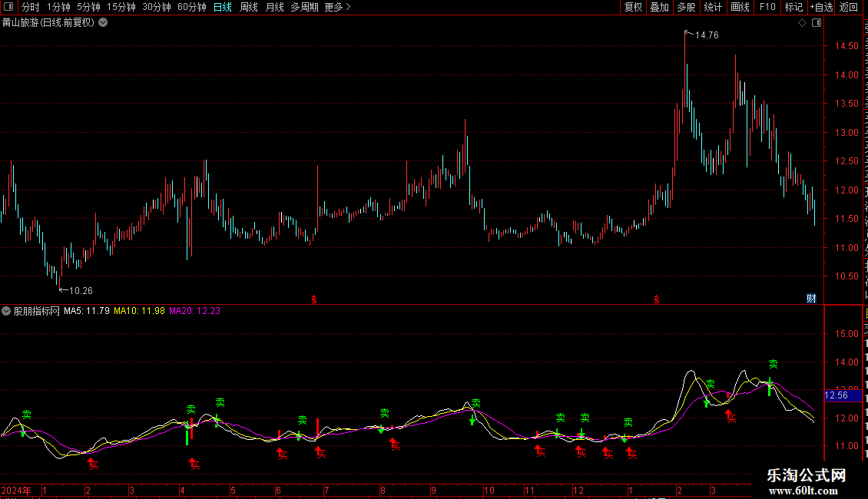Image resolution: width=868 pixels, height=499 pixels.
Task: Expand the 股朋指标网 indicator dropdown
Action: coord(6,311)
